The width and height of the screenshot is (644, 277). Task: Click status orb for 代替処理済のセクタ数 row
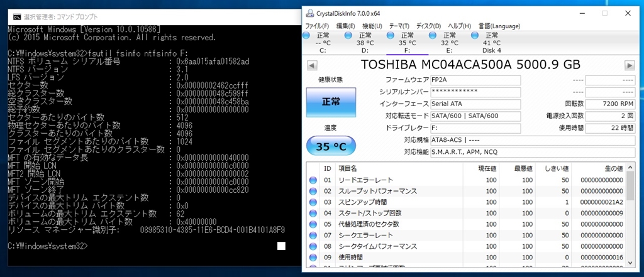point(313,224)
